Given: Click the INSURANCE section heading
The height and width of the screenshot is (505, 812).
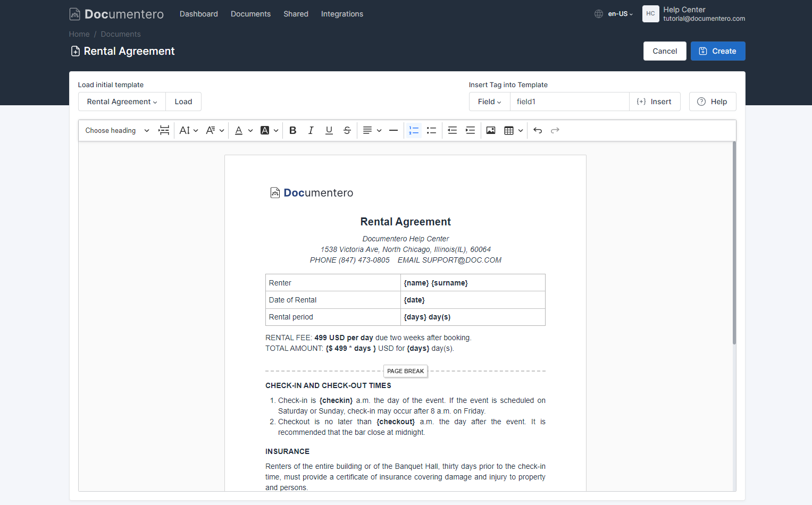Looking at the screenshot, I should (287, 451).
